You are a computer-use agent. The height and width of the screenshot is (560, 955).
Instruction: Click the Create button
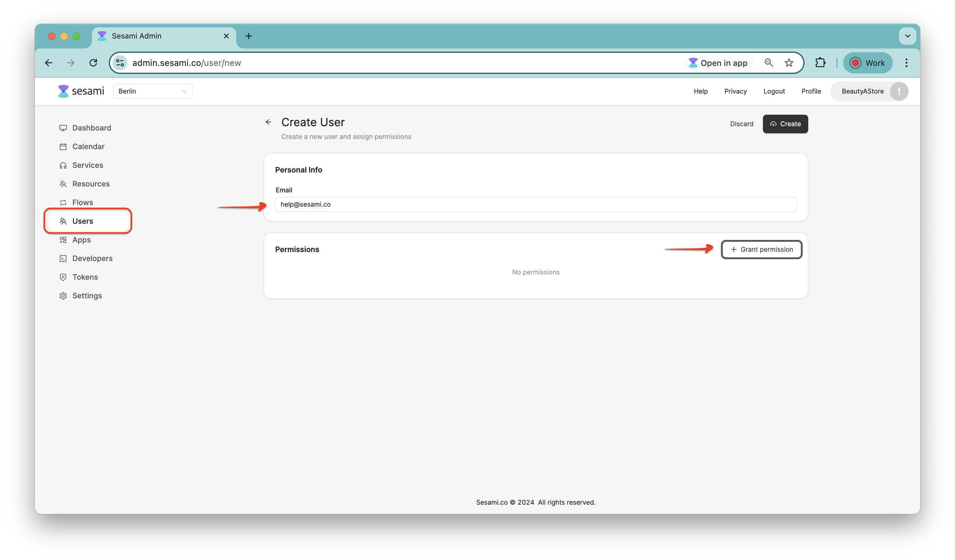(x=785, y=124)
